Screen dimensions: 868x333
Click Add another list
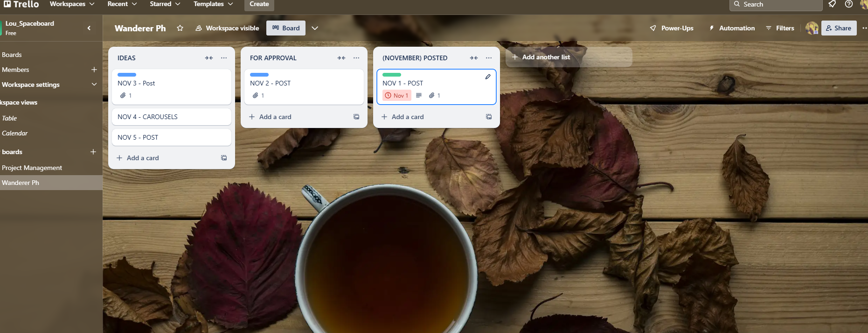coord(569,57)
